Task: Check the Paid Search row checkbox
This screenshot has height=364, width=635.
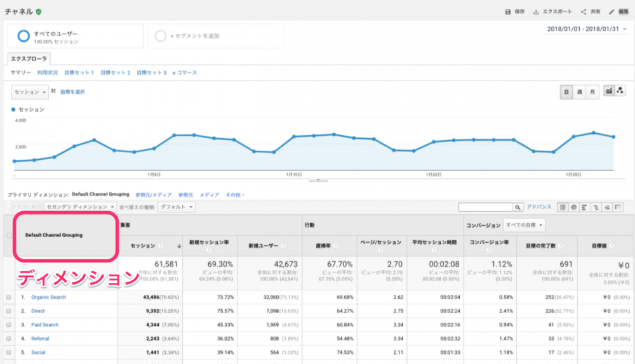Action: (x=9, y=325)
